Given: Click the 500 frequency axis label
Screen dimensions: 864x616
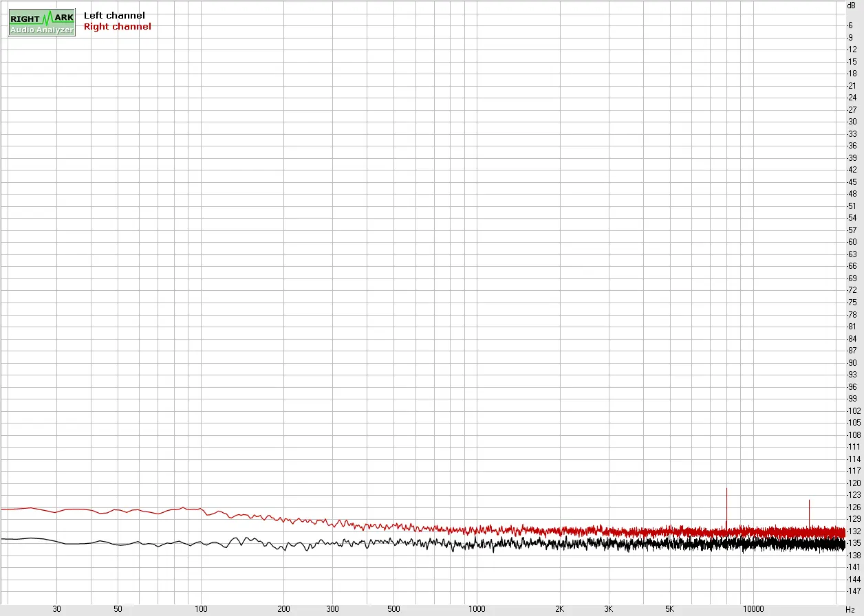Looking at the screenshot, I should [393, 609].
